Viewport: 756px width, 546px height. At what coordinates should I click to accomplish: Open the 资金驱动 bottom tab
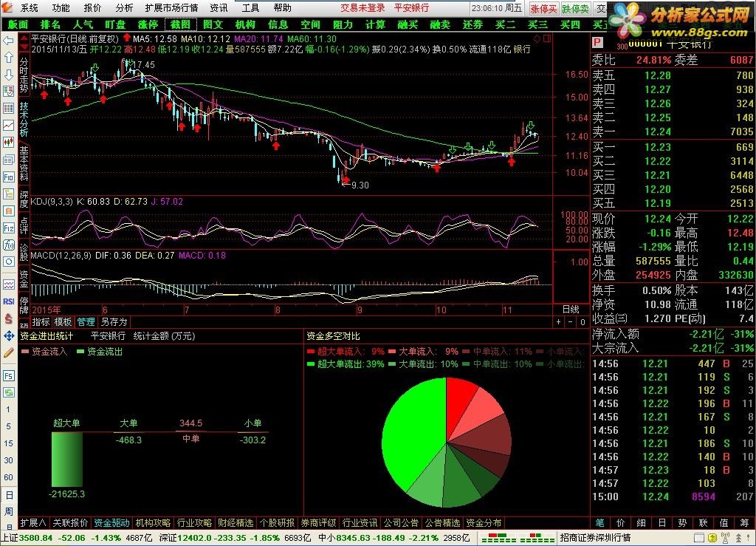[112, 523]
